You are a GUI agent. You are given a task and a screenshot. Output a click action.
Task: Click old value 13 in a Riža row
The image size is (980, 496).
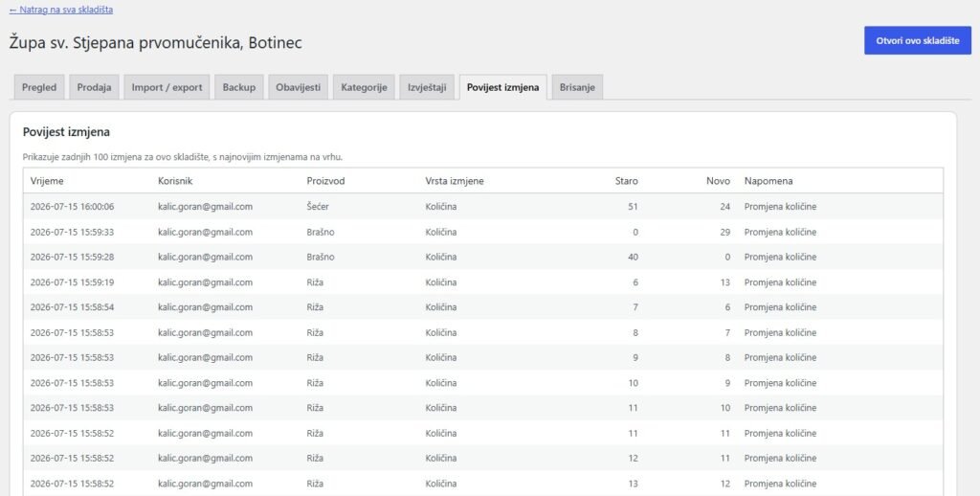[633, 484]
